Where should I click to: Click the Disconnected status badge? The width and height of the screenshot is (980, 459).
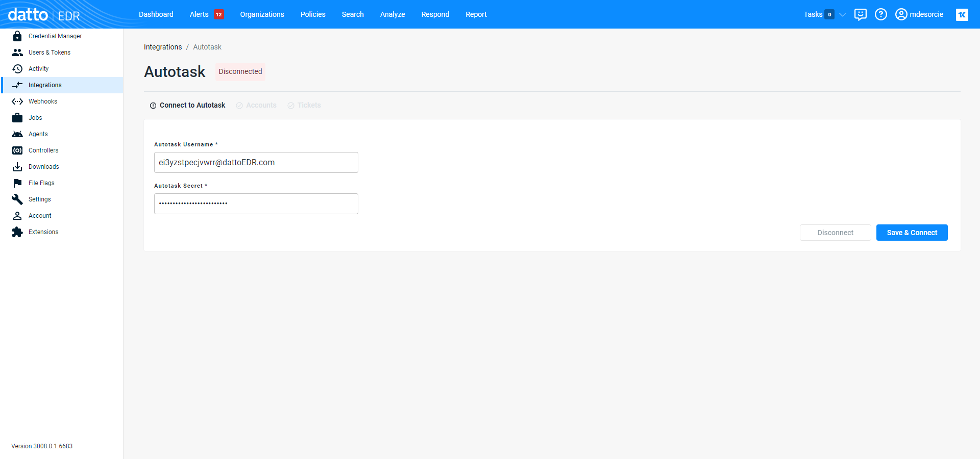pyautogui.click(x=240, y=71)
